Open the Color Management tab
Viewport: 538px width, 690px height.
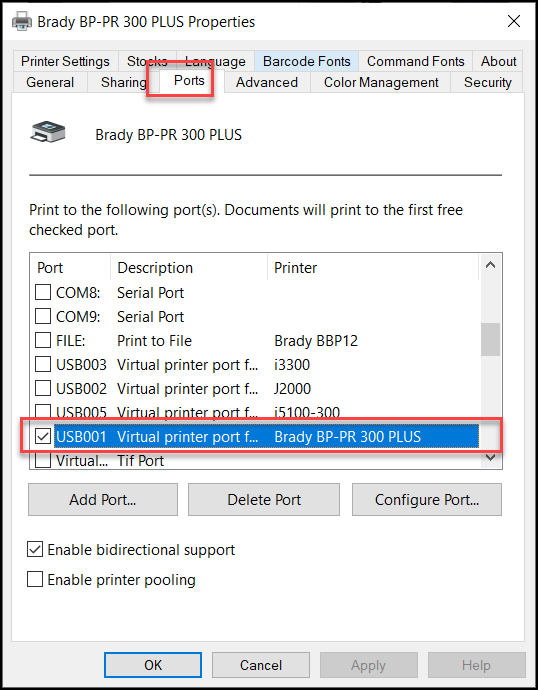[x=381, y=82]
